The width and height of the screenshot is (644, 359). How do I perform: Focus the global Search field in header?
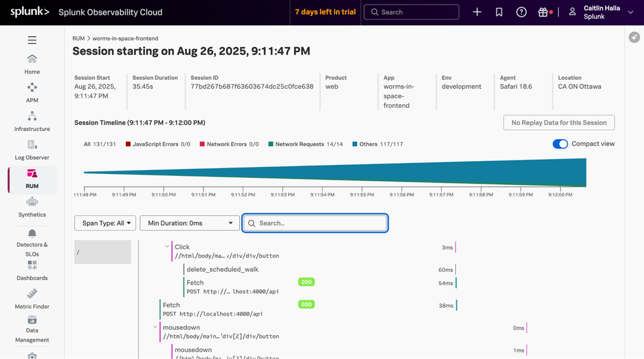411,12
